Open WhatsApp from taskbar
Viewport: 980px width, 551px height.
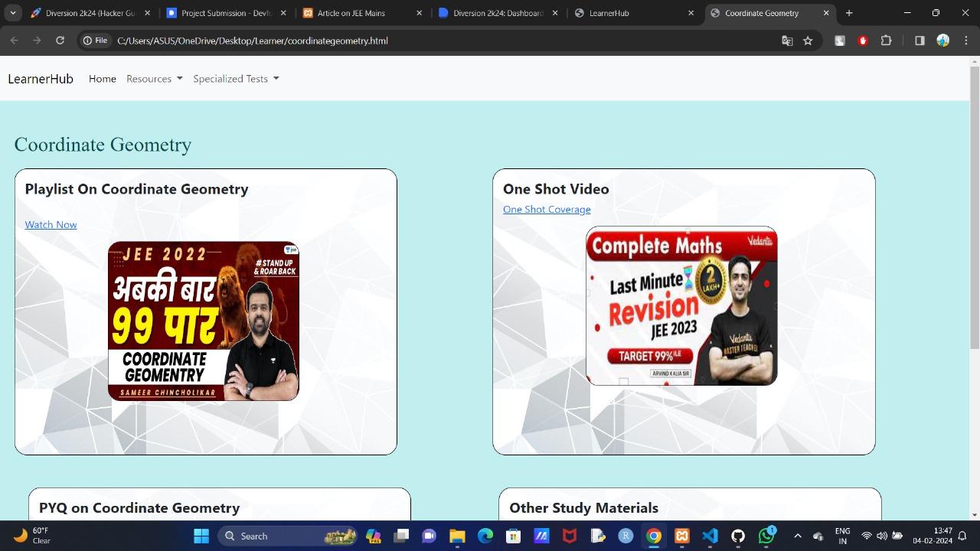pos(766,536)
